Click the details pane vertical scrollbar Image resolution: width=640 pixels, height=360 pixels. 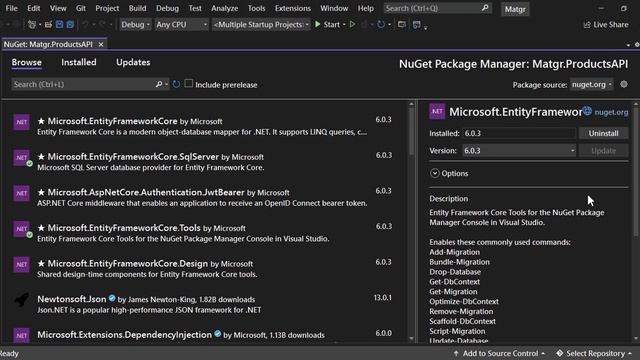coord(636,171)
